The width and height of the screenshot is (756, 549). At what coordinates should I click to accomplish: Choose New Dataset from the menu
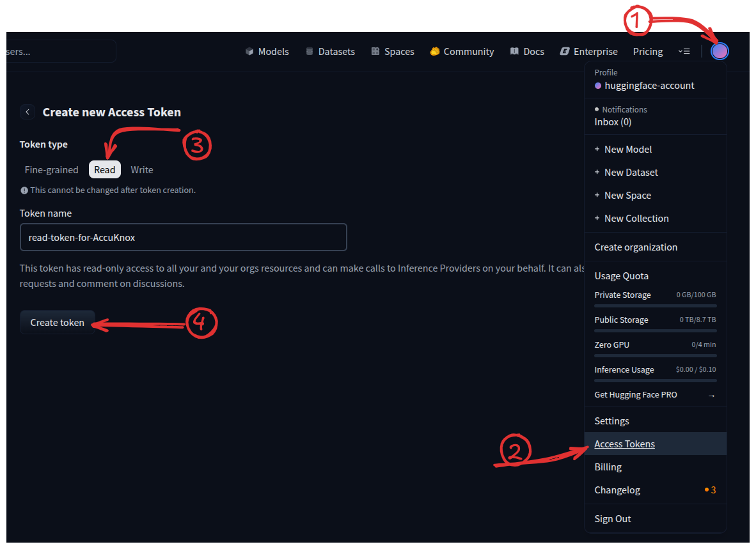pyautogui.click(x=655, y=173)
